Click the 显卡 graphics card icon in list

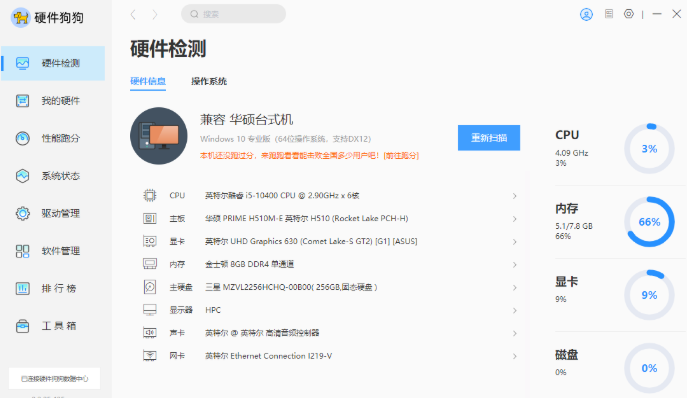pos(150,241)
